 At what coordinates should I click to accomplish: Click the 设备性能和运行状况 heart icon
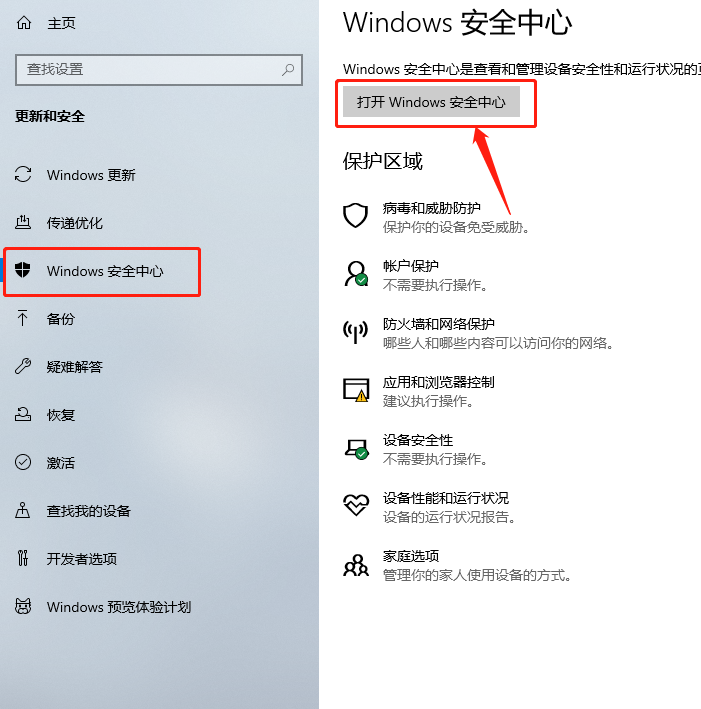pyautogui.click(x=356, y=505)
